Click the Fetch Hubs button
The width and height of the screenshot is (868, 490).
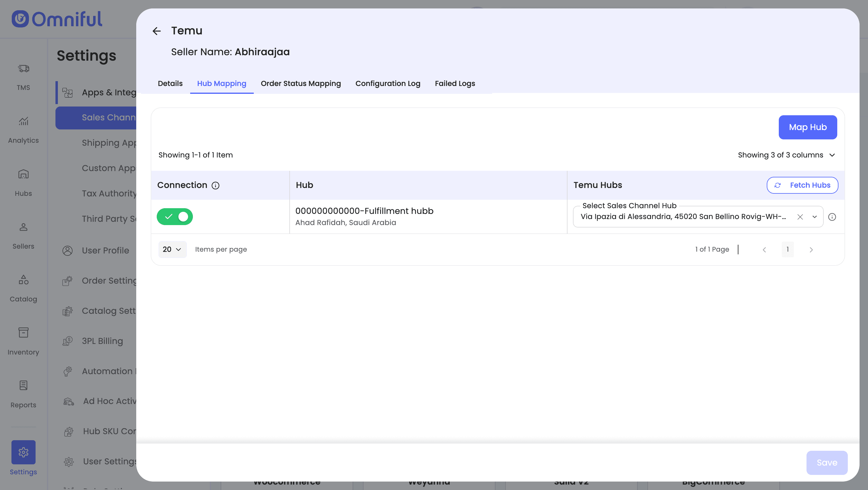pyautogui.click(x=802, y=185)
